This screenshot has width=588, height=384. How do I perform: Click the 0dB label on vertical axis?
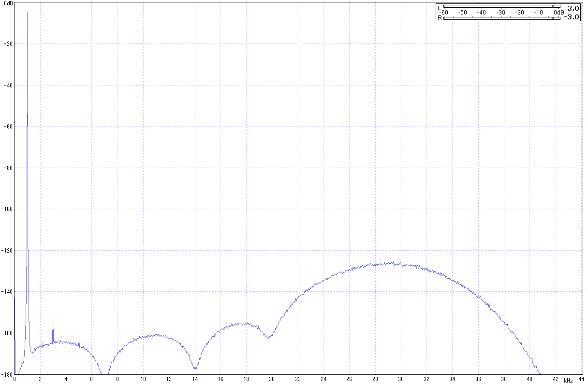tap(8, 3)
